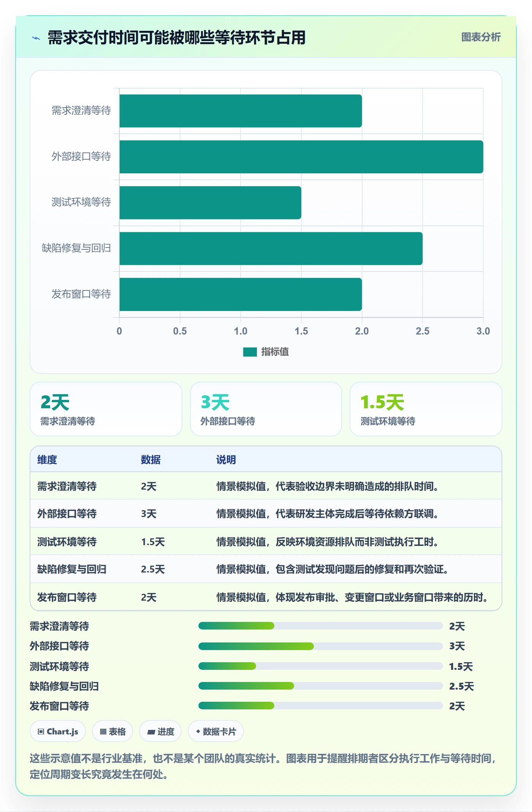Click the 数据 column header
This screenshot has width=532, height=812.
[151, 460]
